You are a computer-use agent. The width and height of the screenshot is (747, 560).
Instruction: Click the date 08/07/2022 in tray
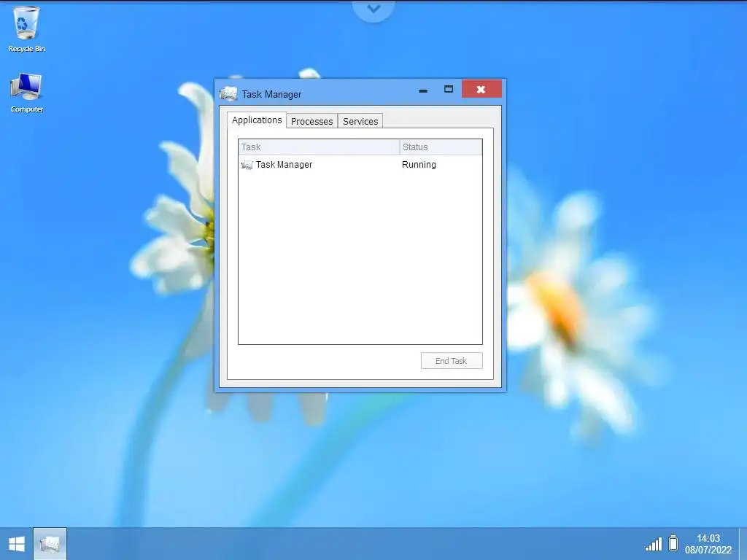tap(708, 550)
